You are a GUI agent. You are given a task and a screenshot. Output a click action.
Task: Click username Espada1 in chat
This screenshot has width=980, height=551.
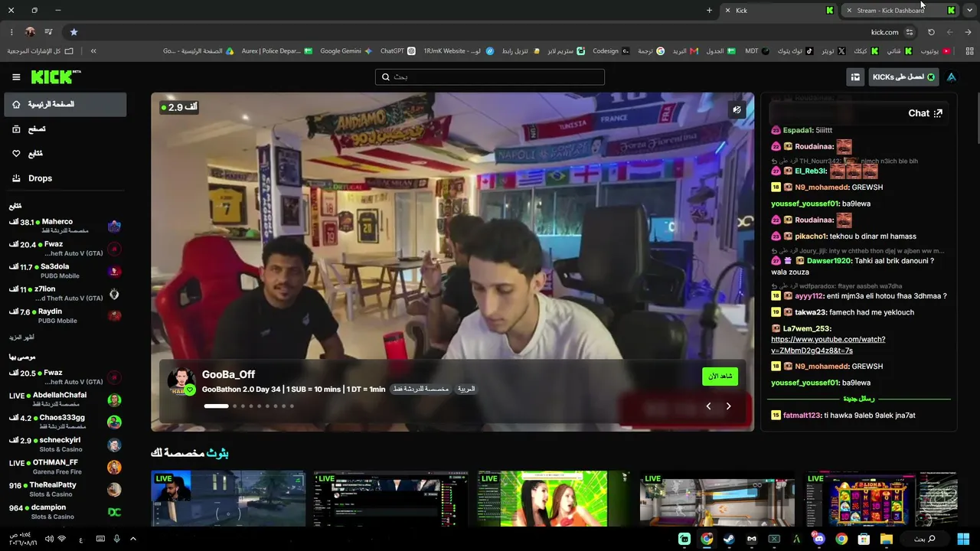click(x=797, y=130)
